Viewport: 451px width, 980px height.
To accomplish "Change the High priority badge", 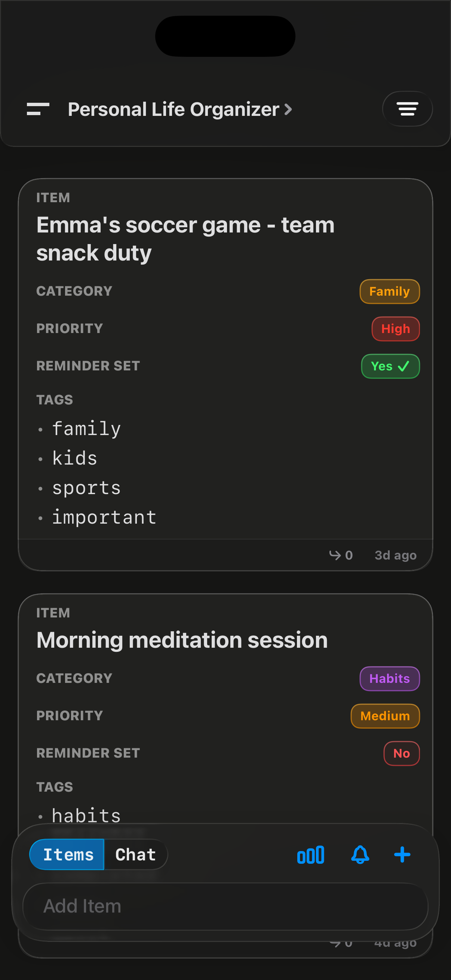I will coord(395,329).
